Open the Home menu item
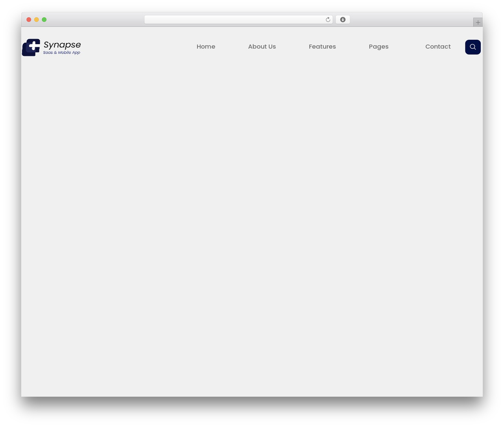Image resolution: width=504 pixels, height=427 pixels. tap(206, 46)
